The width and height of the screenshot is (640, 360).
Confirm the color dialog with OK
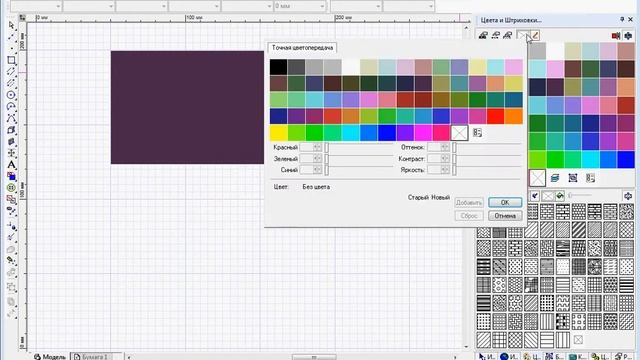(505, 202)
